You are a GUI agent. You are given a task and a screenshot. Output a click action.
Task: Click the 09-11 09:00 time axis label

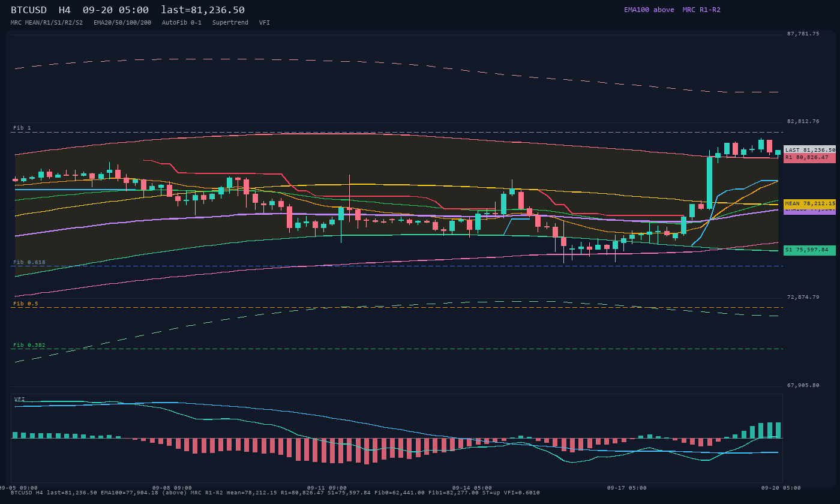[327, 488]
